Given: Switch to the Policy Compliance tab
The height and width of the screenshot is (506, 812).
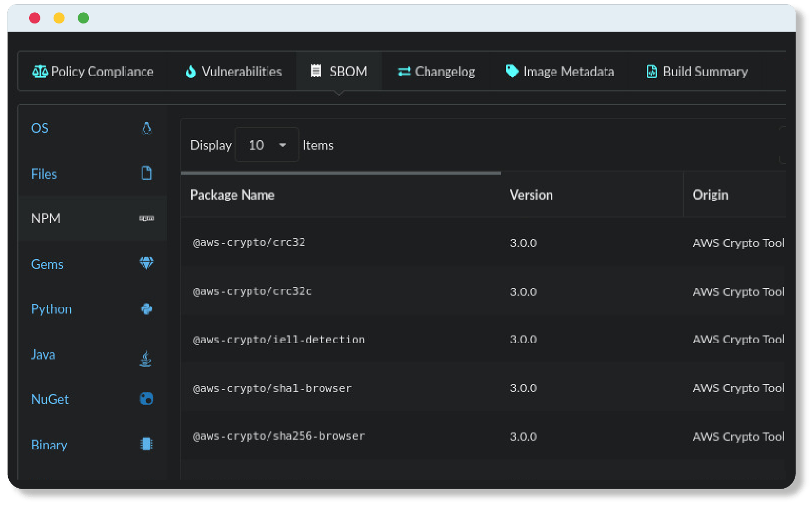Looking at the screenshot, I should click(94, 71).
